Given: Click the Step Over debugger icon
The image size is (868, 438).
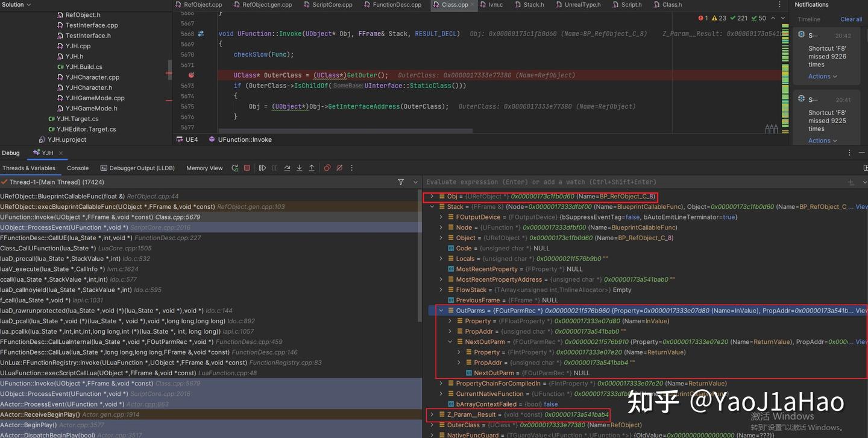Looking at the screenshot, I should click(x=288, y=168).
